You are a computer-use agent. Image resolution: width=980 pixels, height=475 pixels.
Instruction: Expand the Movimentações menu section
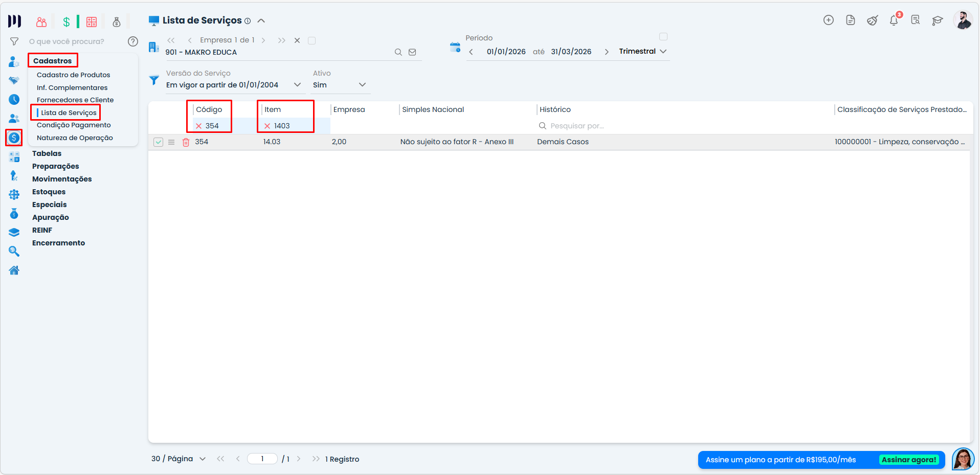62,179
